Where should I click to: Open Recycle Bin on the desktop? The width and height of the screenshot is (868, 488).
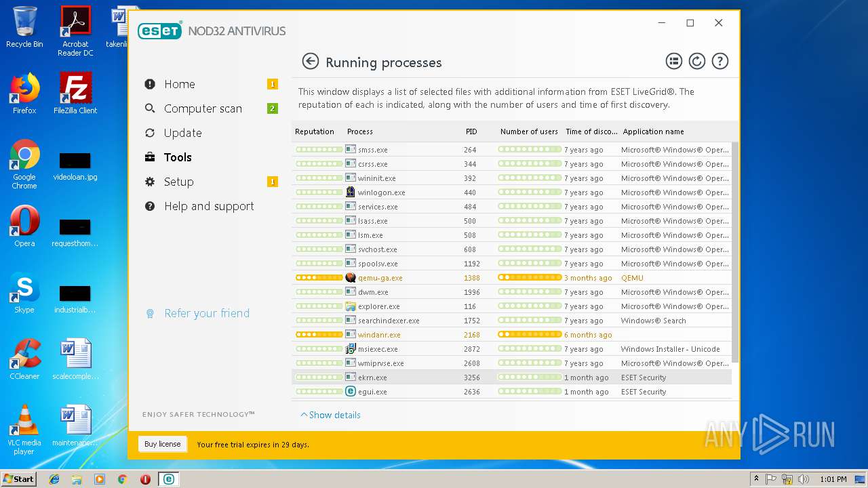[x=24, y=27]
